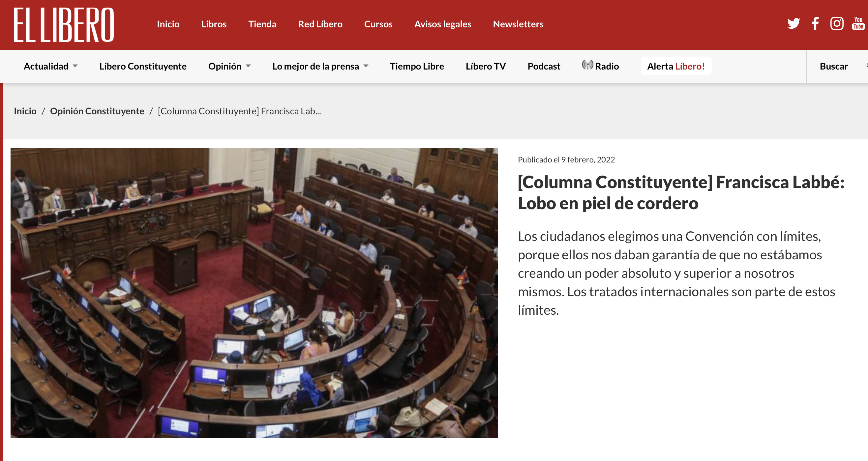
Task: Open the Podcast section
Action: point(544,66)
